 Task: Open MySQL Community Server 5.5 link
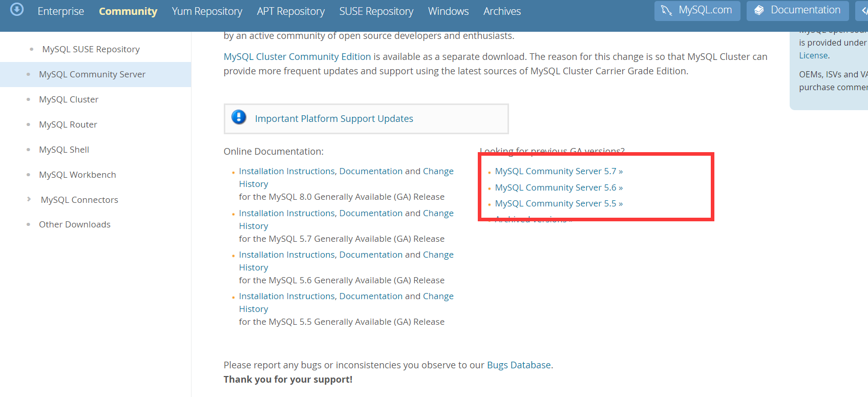pos(559,203)
